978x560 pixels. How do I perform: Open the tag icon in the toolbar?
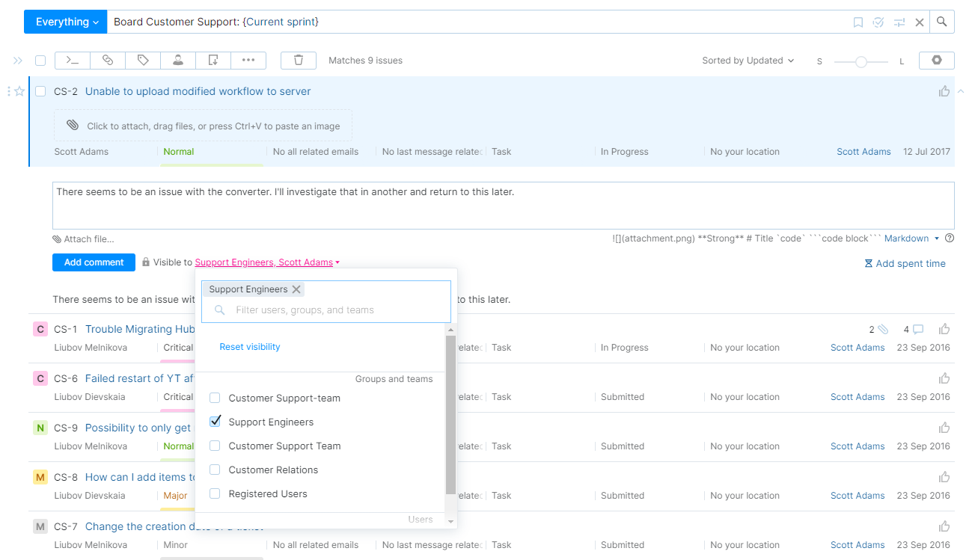point(143,60)
